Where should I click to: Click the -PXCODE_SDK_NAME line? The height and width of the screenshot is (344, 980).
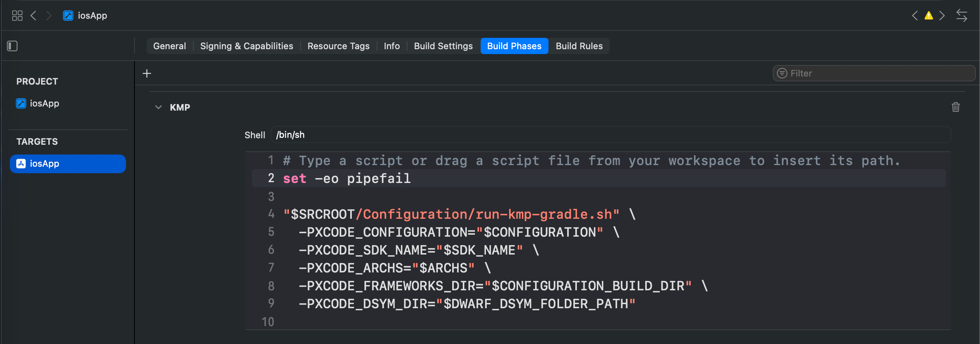click(x=419, y=250)
